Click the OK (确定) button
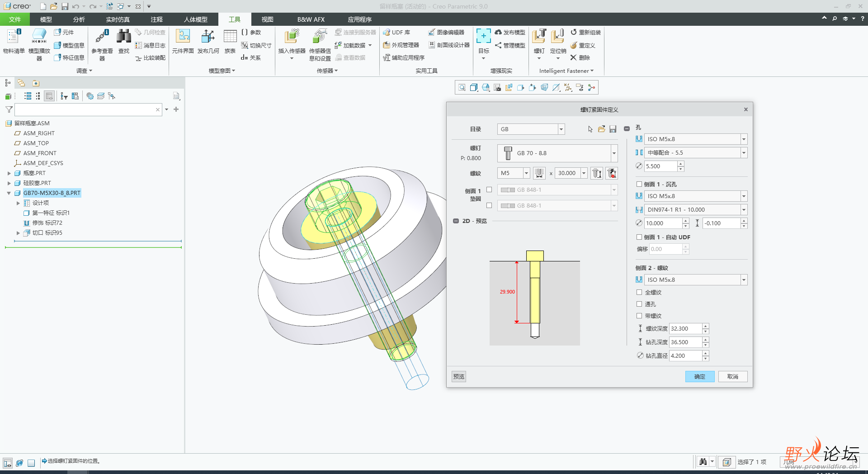The width and height of the screenshot is (868, 474). (700, 376)
